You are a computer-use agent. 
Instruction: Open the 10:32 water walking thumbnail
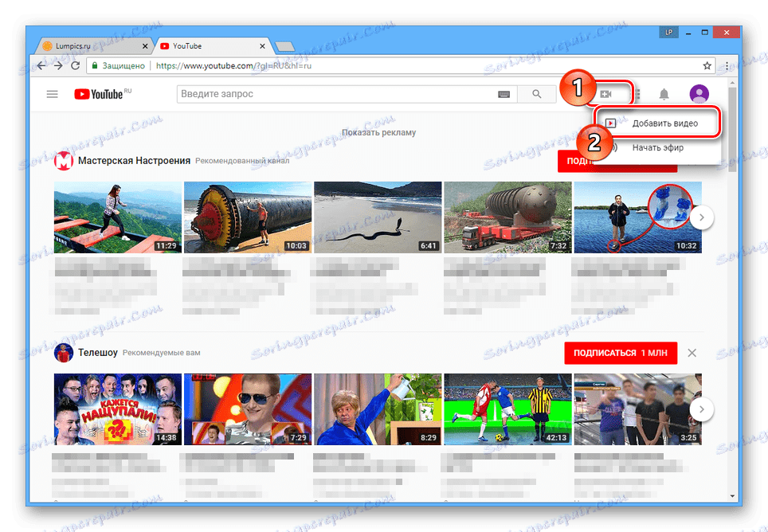(637, 217)
